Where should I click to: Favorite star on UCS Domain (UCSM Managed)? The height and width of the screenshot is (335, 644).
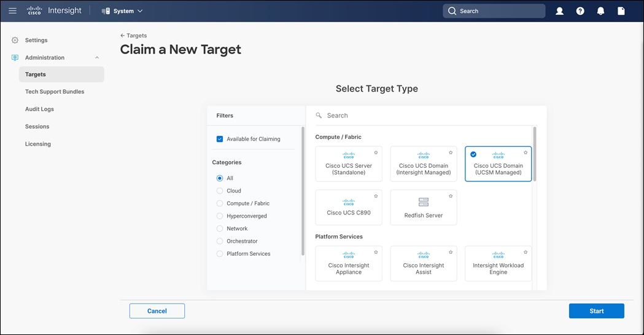click(x=526, y=152)
